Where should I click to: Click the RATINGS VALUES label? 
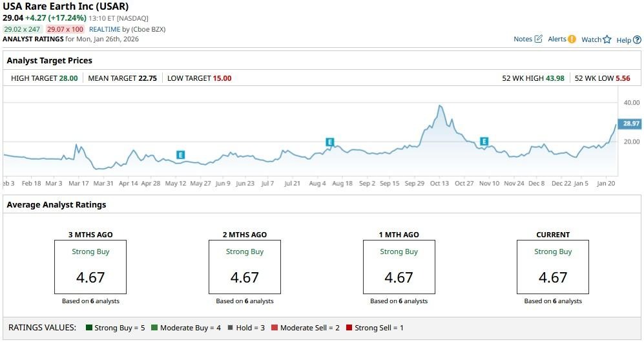pos(42,328)
